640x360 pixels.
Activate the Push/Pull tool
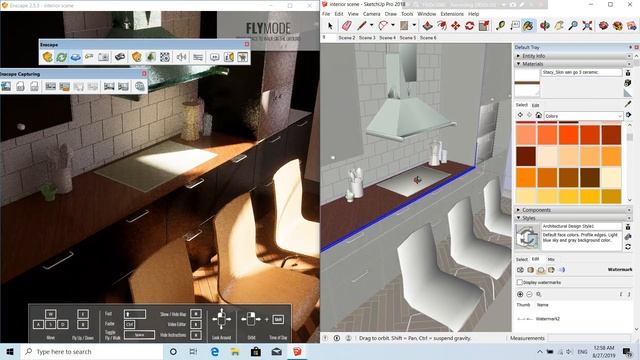point(427,26)
